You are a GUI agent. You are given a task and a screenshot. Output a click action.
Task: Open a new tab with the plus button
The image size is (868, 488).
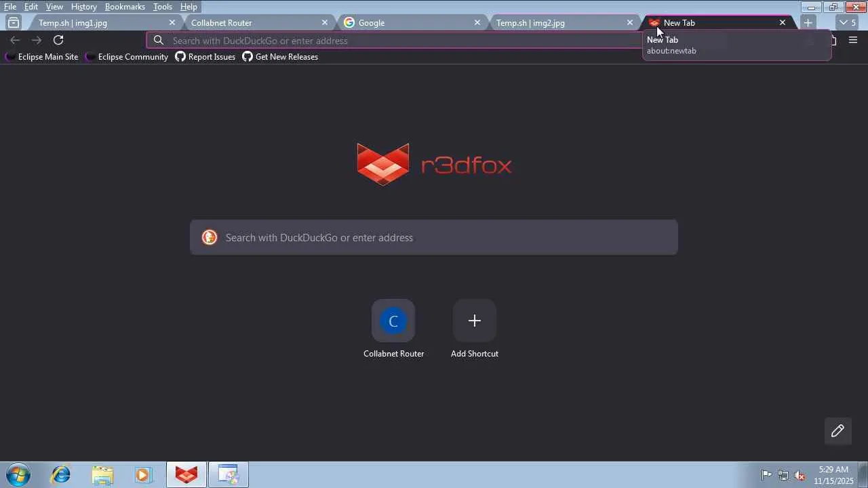tap(808, 22)
